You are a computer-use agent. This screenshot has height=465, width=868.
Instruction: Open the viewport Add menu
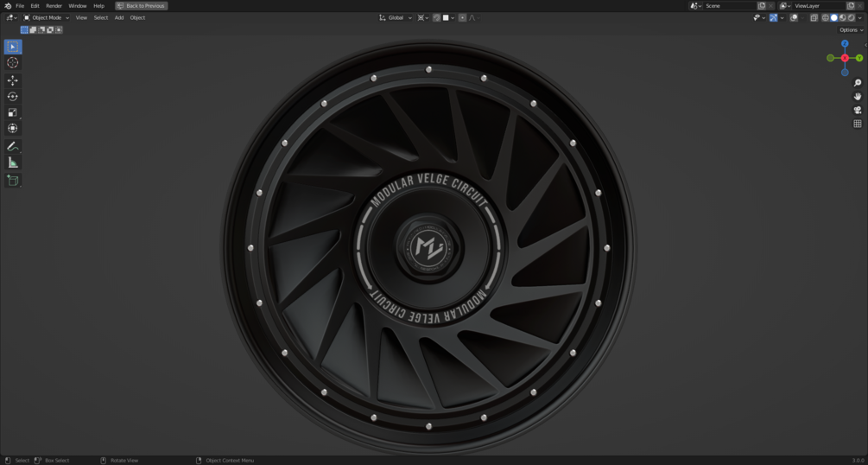[119, 18]
